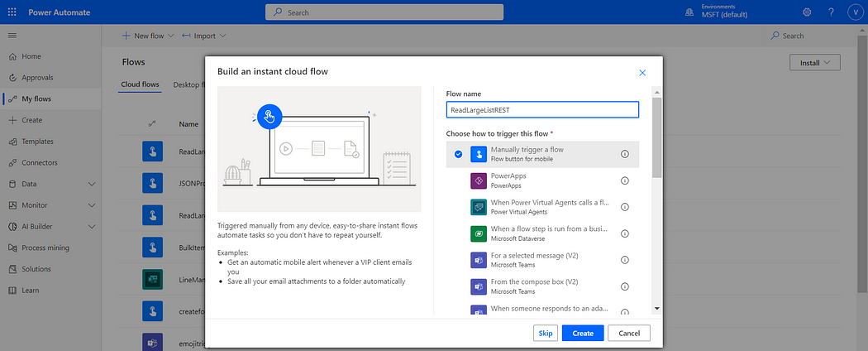The height and width of the screenshot is (351, 868).
Task: Click the Environments icon in header
Action: point(689,12)
